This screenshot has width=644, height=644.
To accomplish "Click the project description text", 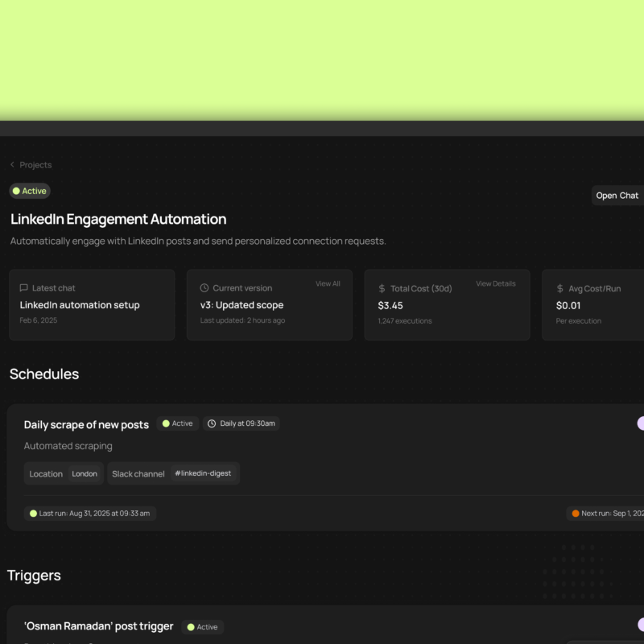I will click(x=198, y=241).
